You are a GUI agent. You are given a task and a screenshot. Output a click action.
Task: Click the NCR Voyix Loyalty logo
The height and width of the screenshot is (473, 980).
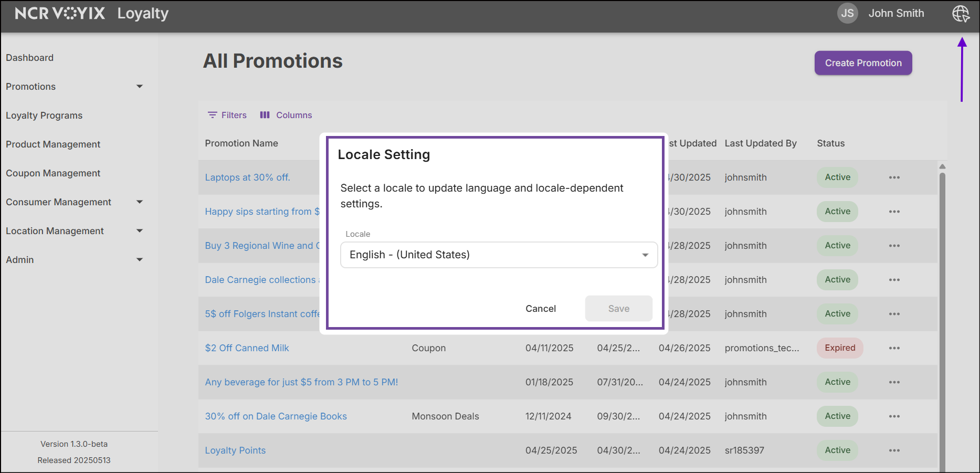click(x=91, y=13)
